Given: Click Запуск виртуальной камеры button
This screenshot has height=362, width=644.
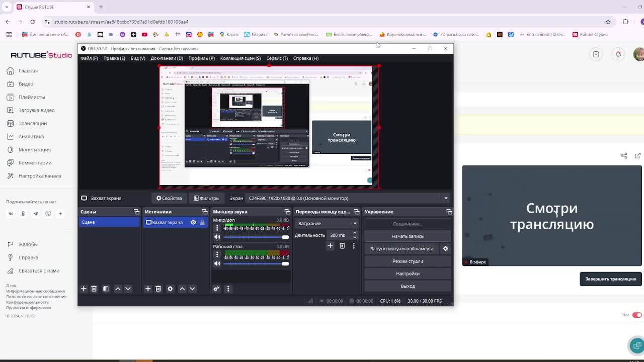Looking at the screenshot, I should click(401, 248).
